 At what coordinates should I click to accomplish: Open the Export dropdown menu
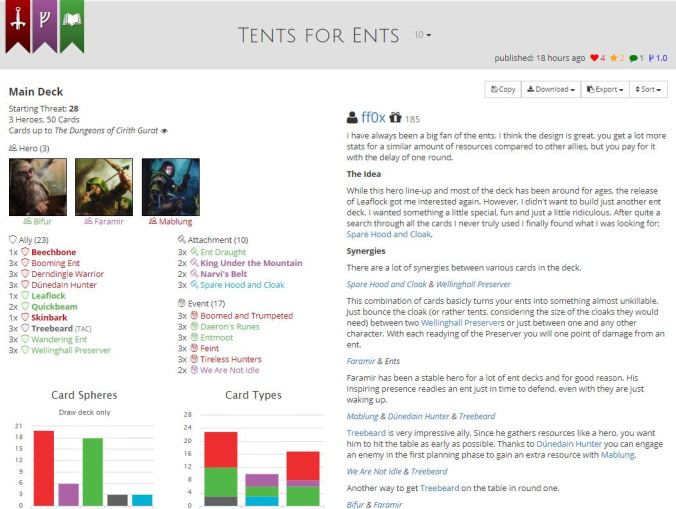tap(605, 89)
